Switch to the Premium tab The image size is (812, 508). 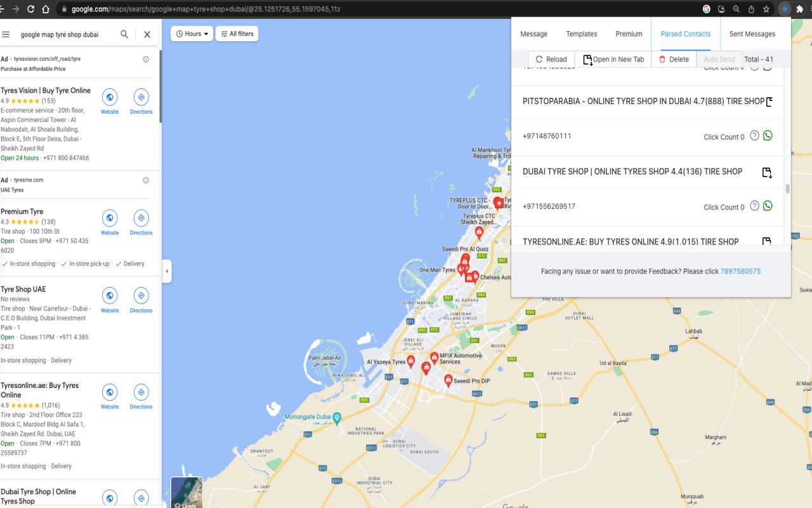coord(629,34)
